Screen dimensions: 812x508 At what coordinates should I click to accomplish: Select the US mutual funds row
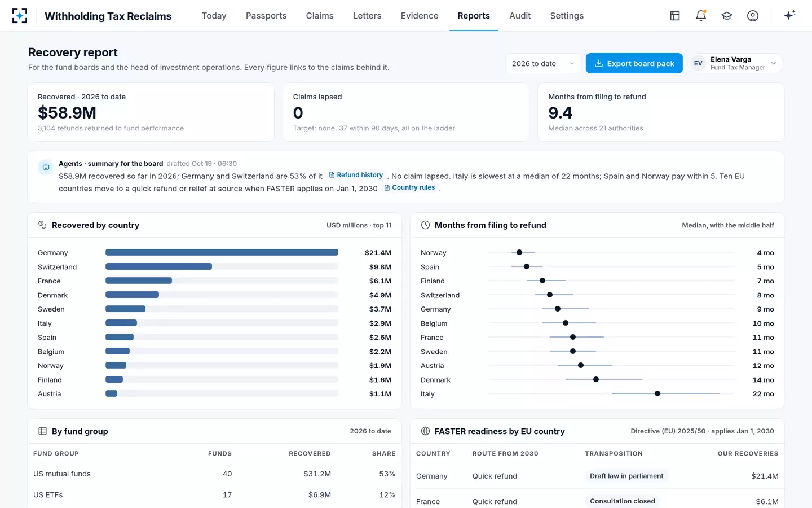[x=214, y=474]
